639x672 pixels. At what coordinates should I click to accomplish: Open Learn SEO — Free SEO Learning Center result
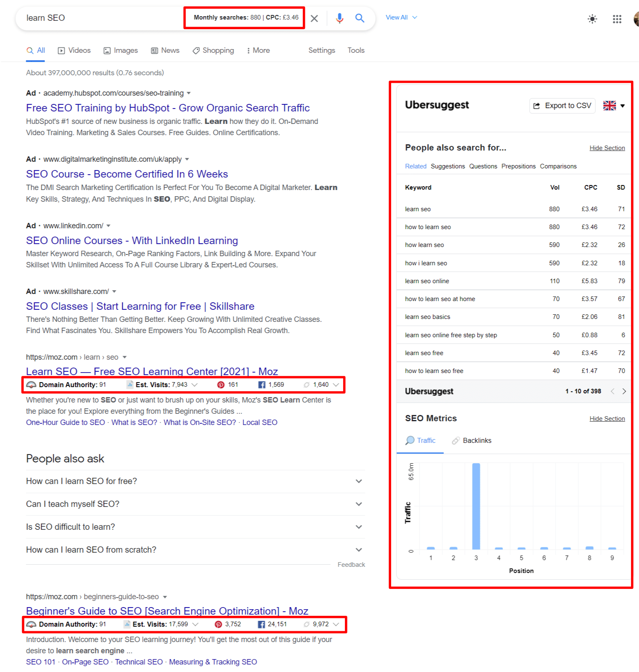point(152,371)
